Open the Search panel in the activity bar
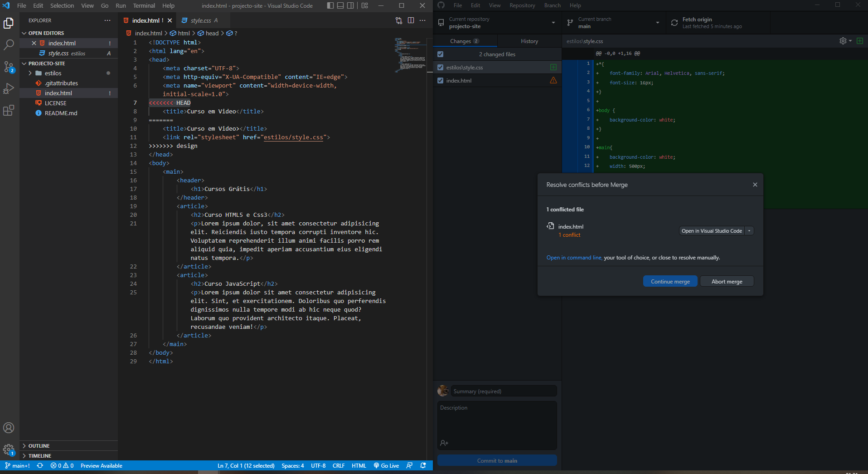 [9, 44]
